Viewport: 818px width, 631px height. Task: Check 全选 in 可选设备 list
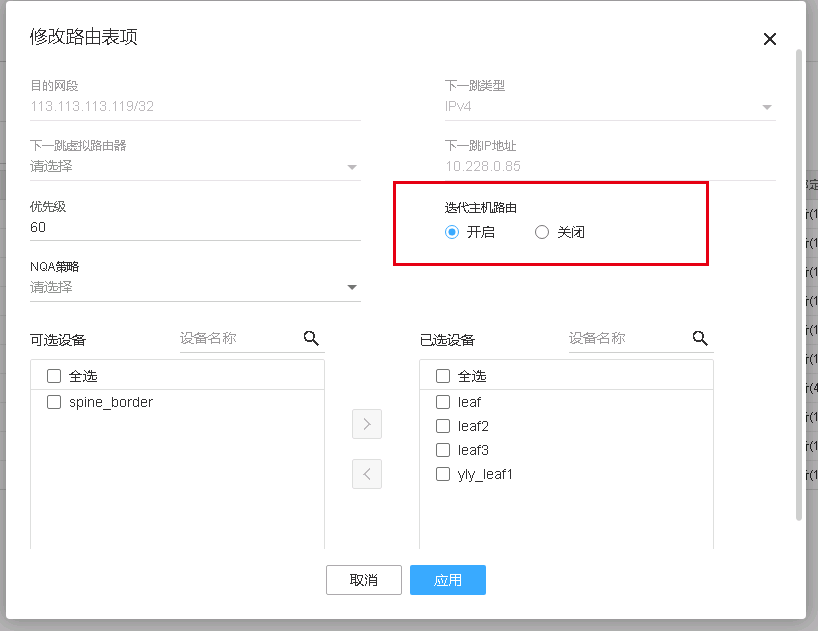click(54, 377)
